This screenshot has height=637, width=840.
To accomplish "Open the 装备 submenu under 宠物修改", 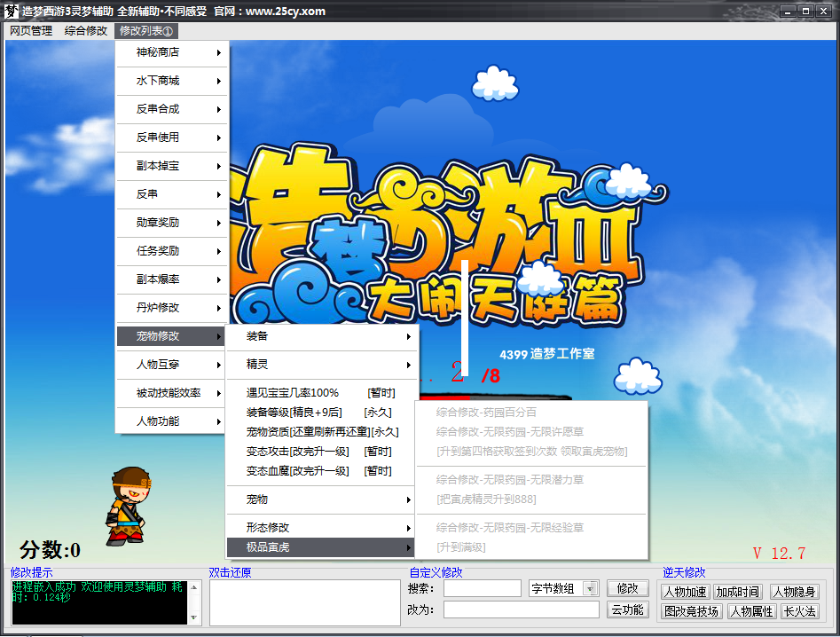I will [x=322, y=336].
